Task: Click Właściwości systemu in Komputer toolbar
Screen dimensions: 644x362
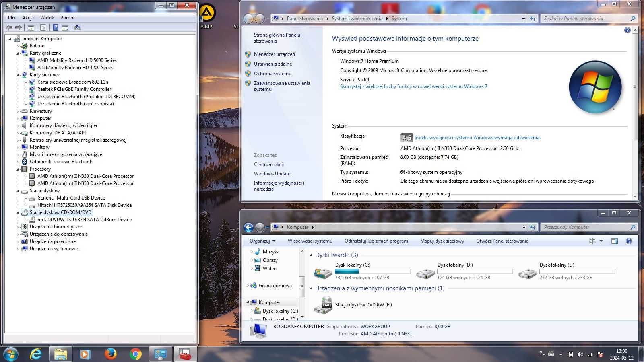Action: click(x=310, y=241)
